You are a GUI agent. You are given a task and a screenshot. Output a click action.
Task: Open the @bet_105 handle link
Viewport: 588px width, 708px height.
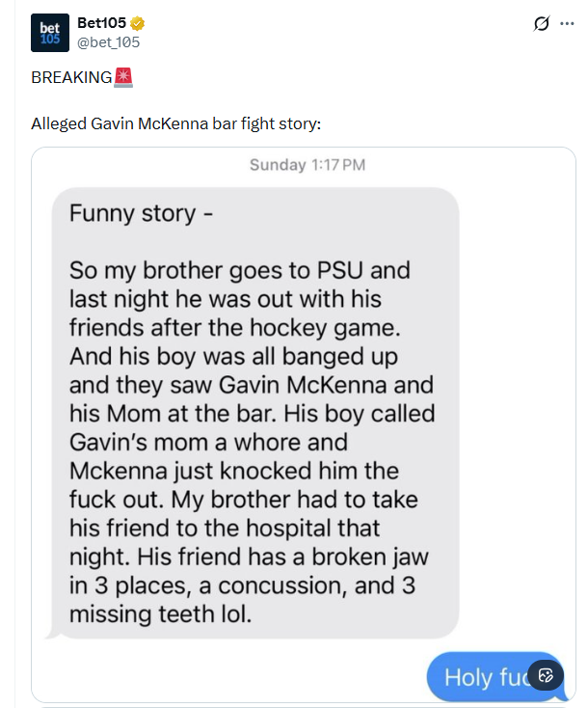coord(108,42)
